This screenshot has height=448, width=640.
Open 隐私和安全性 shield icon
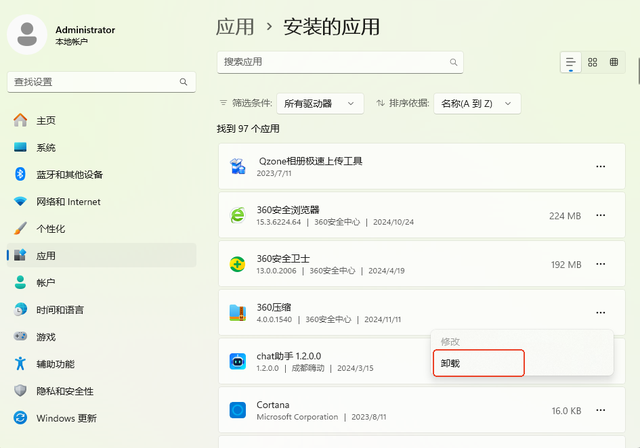(20, 391)
